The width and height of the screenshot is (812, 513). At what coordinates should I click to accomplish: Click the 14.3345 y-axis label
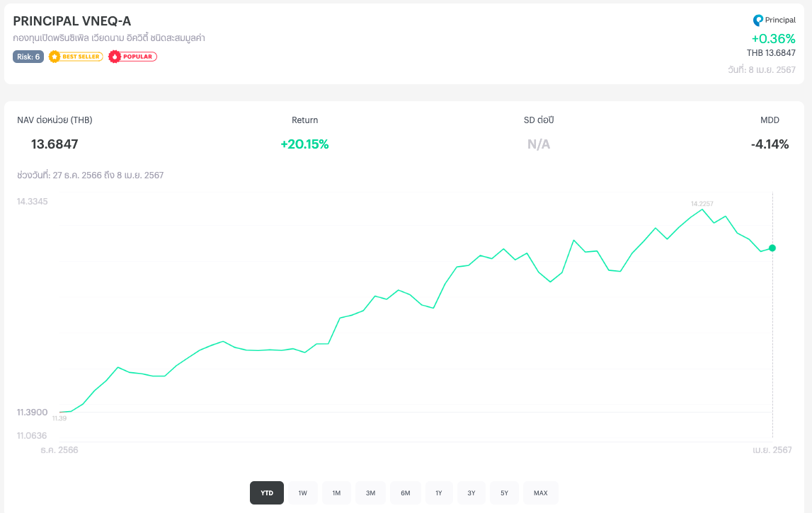32,202
